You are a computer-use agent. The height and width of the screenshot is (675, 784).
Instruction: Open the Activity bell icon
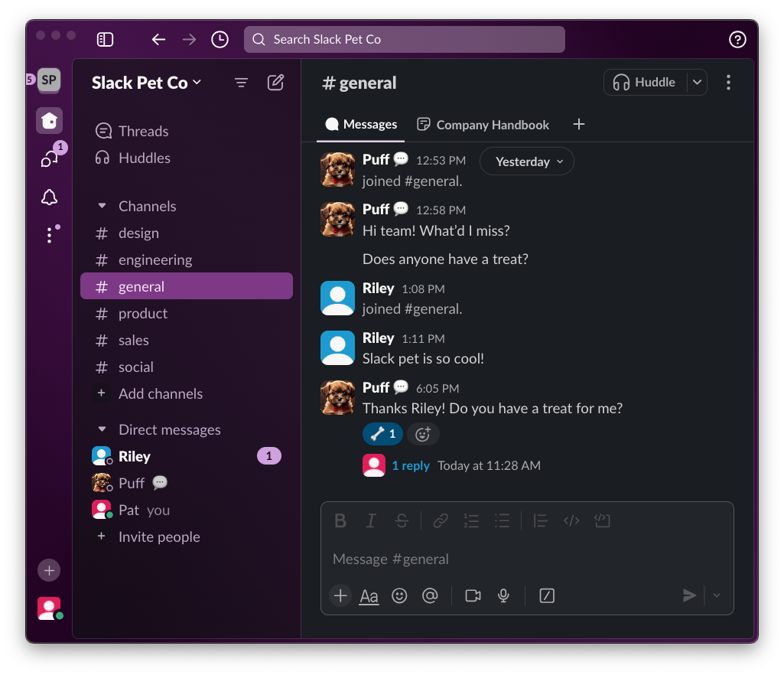[x=49, y=197]
